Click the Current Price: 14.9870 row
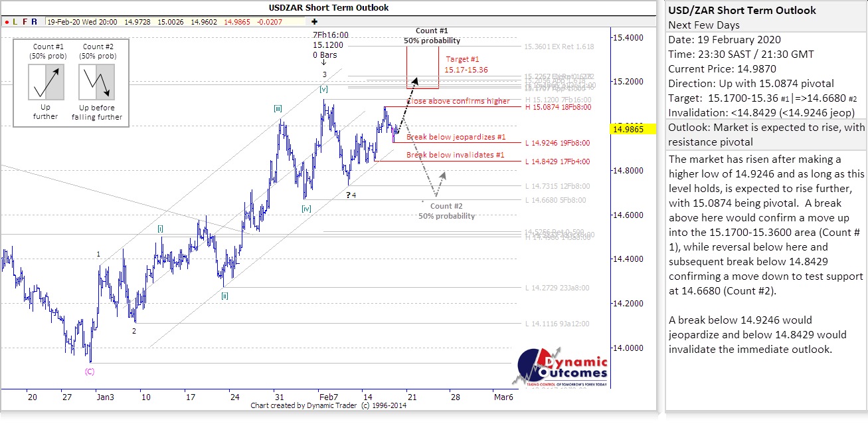 click(766, 69)
